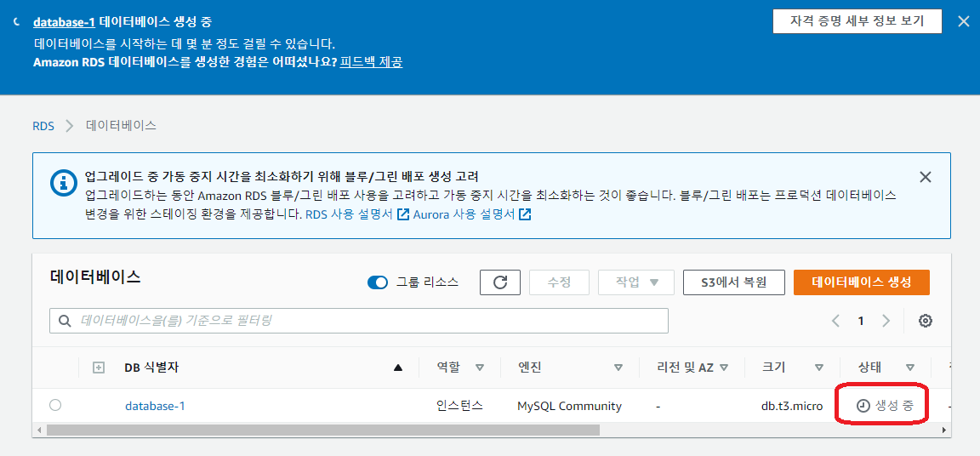Click the external link icon after Aurora 사용 설명서

pyautogui.click(x=525, y=215)
